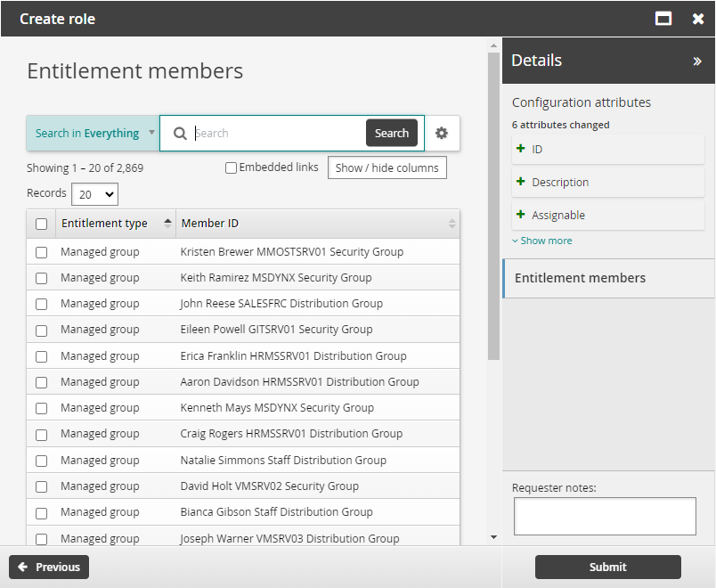Check the Kristen Brewer row checkbox
The width and height of the screenshot is (716, 588).
pyautogui.click(x=41, y=251)
